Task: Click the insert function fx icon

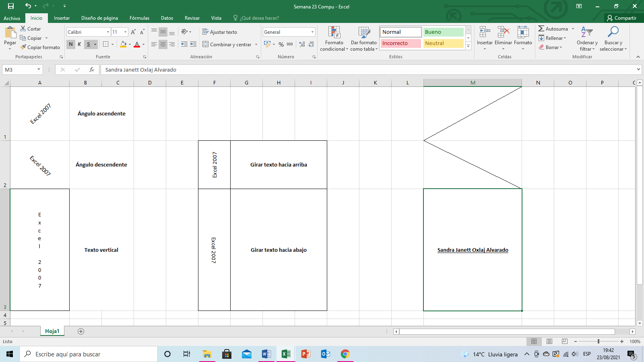Action: (92, 70)
